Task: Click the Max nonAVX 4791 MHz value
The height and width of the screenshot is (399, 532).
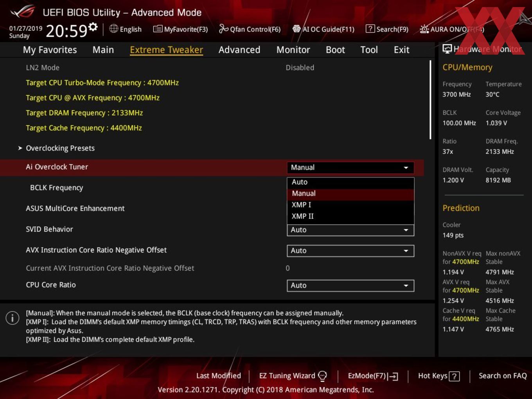Action: tap(500, 272)
